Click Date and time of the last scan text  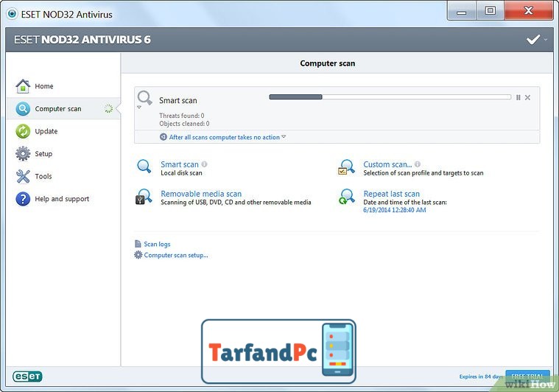(x=404, y=202)
